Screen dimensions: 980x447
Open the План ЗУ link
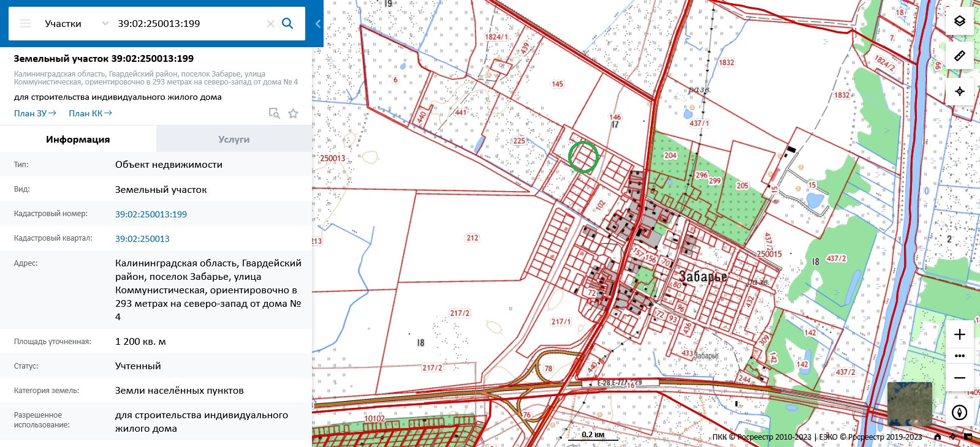coord(35,113)
